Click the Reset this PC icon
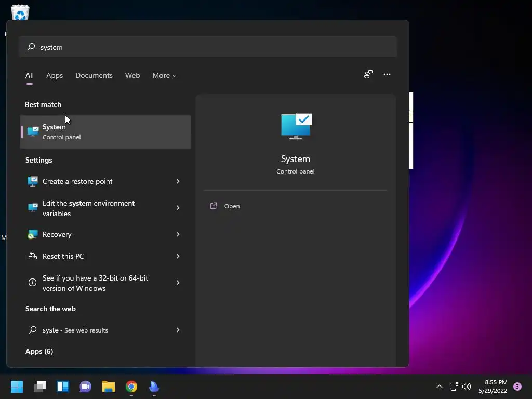 tap(33, 256)
